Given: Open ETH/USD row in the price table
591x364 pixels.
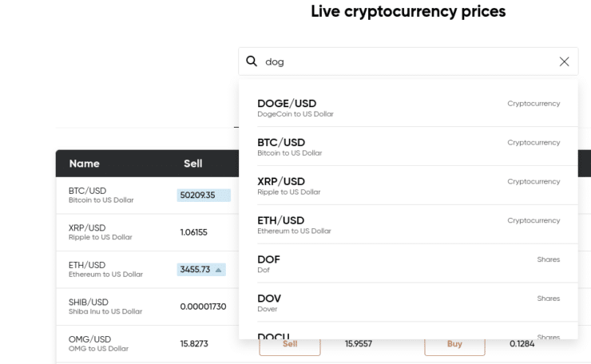Looking at the screenshot, I should coord(148,270).
